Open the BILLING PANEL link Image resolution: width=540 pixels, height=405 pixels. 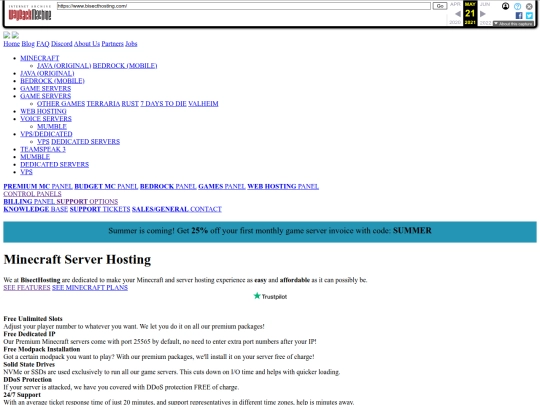point(29,201)
